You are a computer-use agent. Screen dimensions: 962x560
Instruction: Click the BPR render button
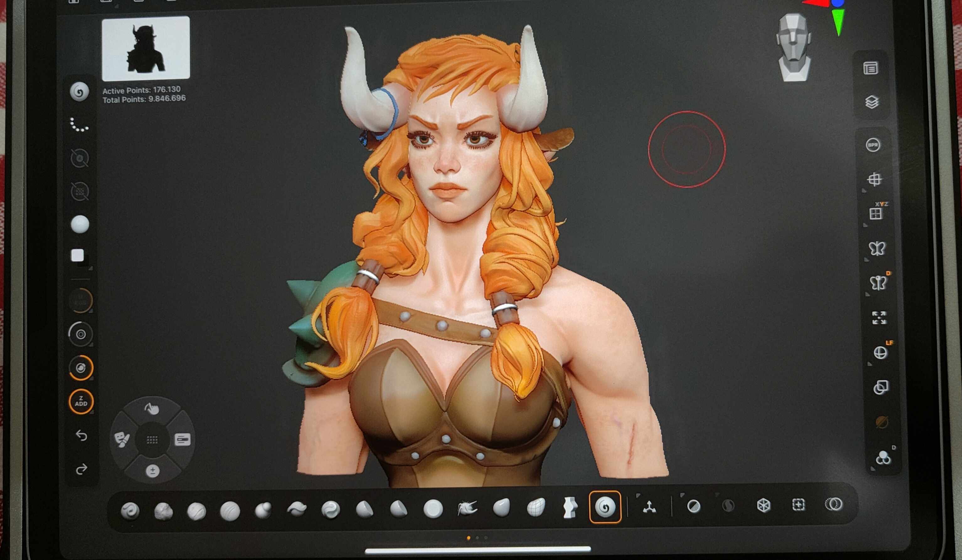coord(873,145)
